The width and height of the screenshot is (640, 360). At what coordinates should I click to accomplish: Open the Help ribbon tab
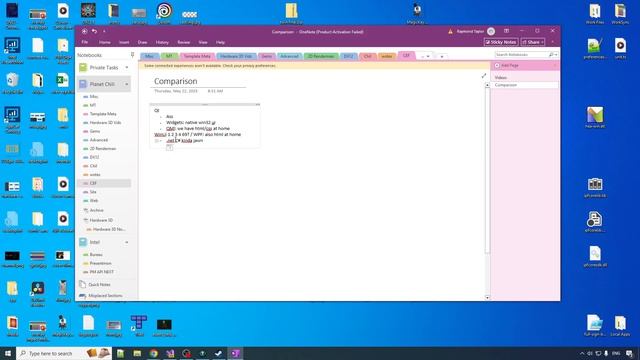(x=220, y=42)
